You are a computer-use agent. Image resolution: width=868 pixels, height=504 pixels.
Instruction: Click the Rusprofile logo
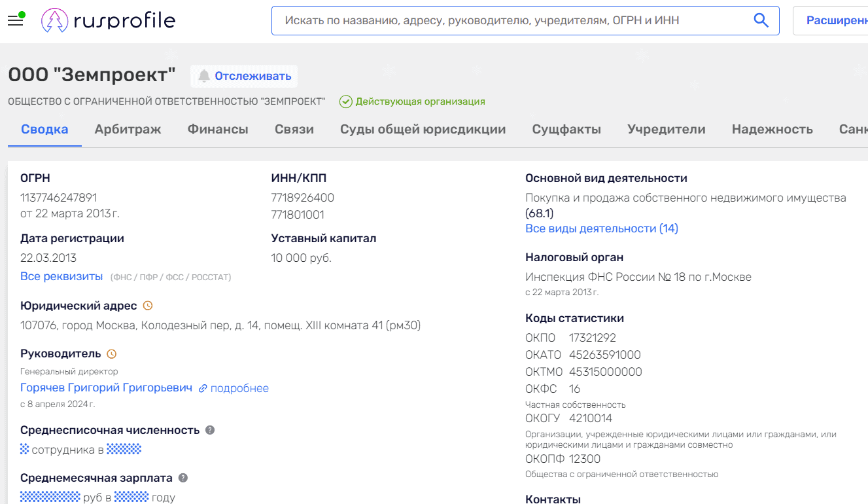click(x=108, y=20)
